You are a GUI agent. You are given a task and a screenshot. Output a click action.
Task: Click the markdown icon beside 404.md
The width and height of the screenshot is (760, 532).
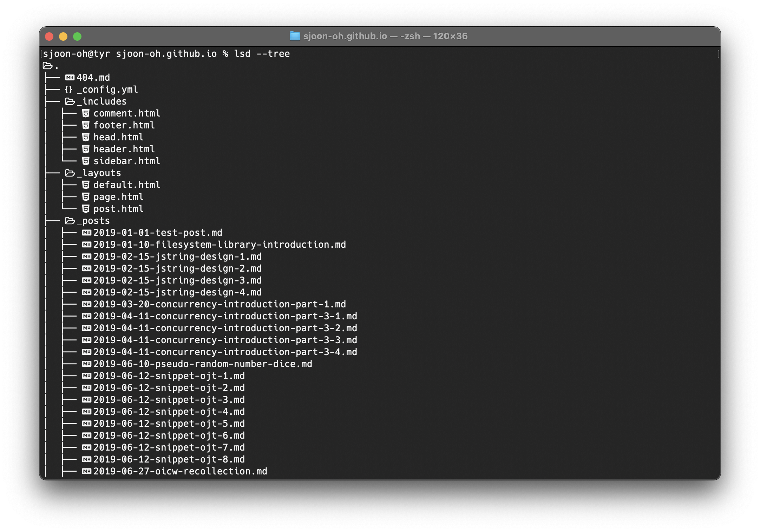(70, 78)
